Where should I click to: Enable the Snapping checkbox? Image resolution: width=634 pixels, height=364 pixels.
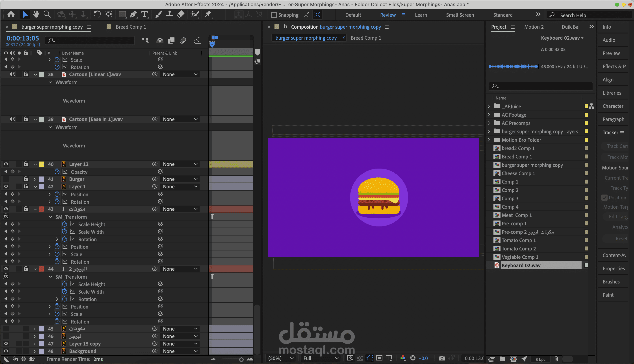coord(274,15)
